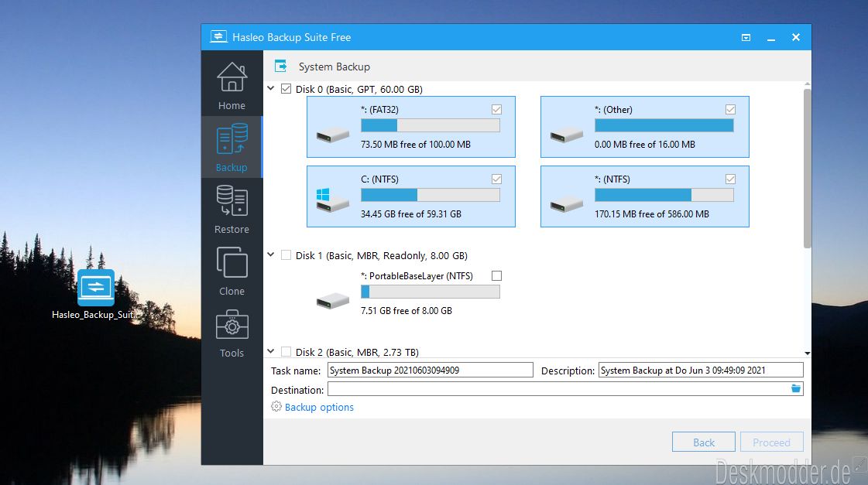868x485 pixels.
Task: Toggle the Disk 0 checkbox
Action: (x=286, y=88)
